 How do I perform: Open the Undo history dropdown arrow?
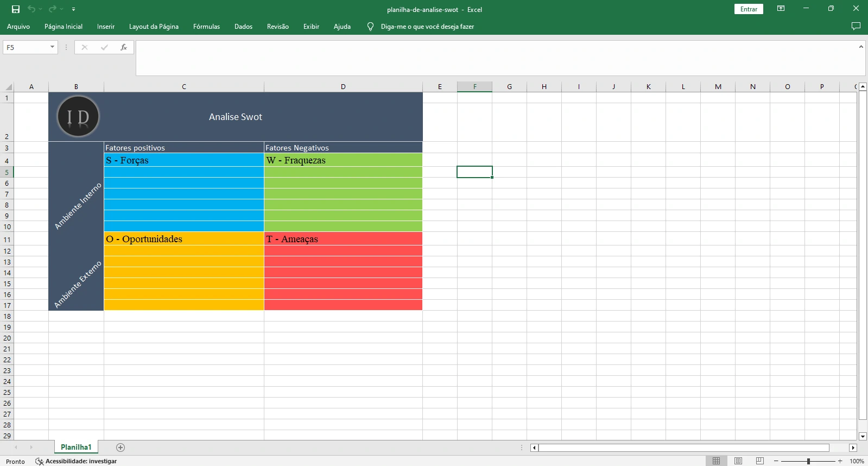(41, 9)
